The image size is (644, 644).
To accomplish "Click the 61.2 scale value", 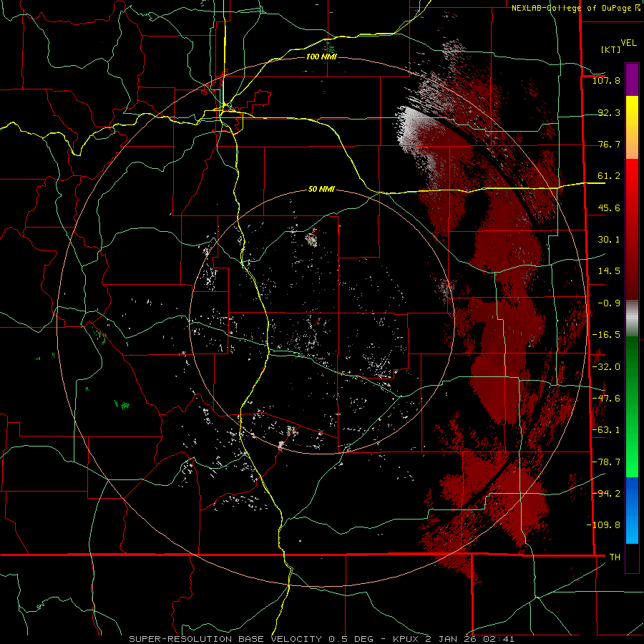I will pos(609,176).
